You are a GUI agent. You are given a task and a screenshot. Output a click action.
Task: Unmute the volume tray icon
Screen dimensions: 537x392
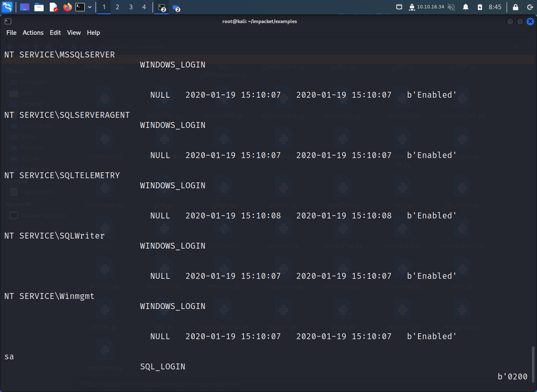(451, 7)
